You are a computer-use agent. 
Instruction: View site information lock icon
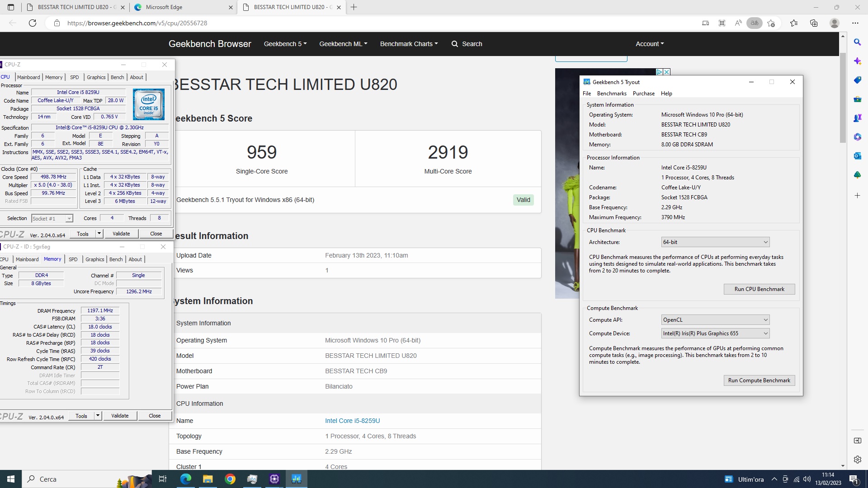coord(57,23)
